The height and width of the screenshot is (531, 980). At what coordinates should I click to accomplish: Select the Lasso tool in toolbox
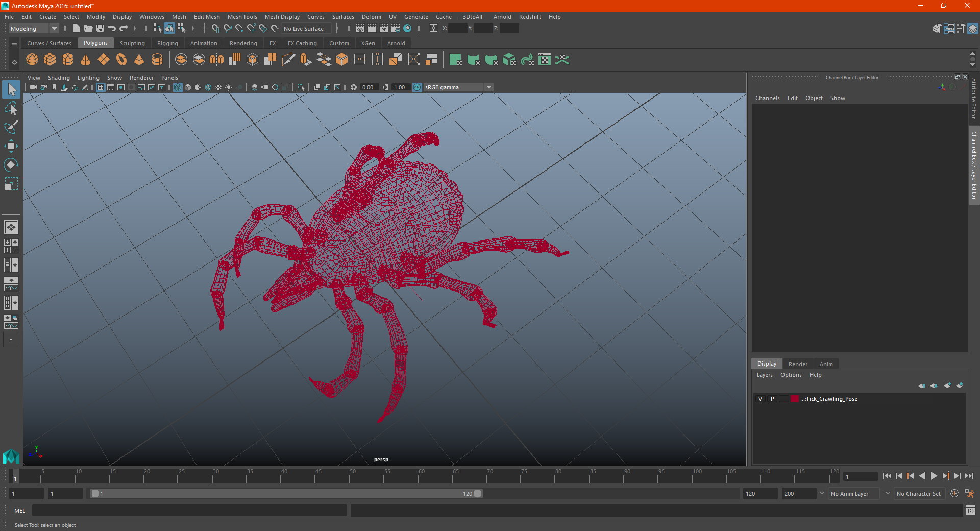point(11,108)
